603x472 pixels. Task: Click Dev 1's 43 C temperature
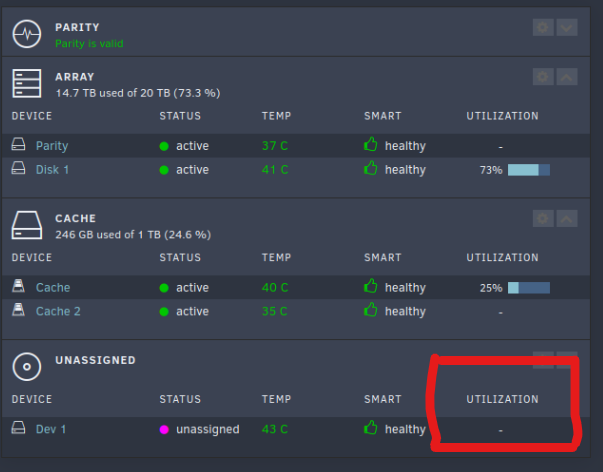[x=275, y=429]
